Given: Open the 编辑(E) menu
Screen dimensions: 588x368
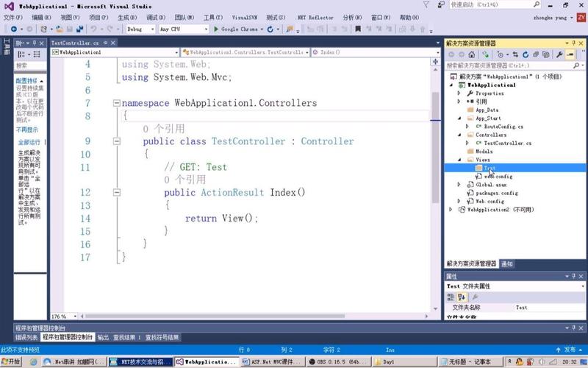Looking at the screenshot, I should [x=41, y=17].
